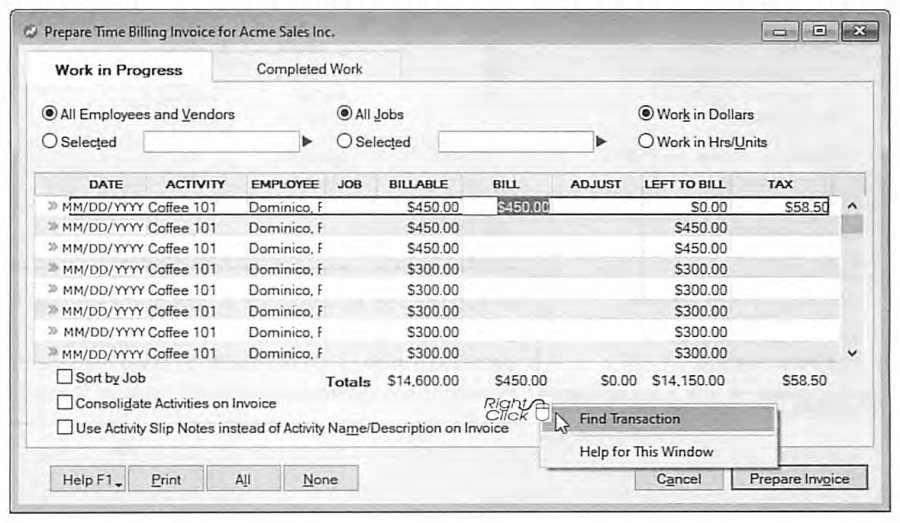Enable the Sort by Job checkbox

coord(65,377)
